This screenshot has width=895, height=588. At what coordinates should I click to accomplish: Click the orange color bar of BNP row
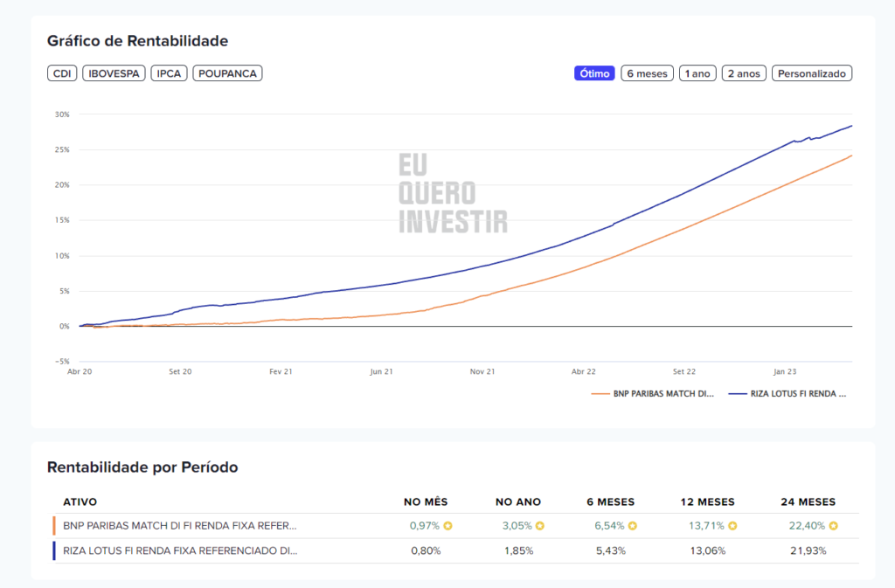tap(54, 526)
